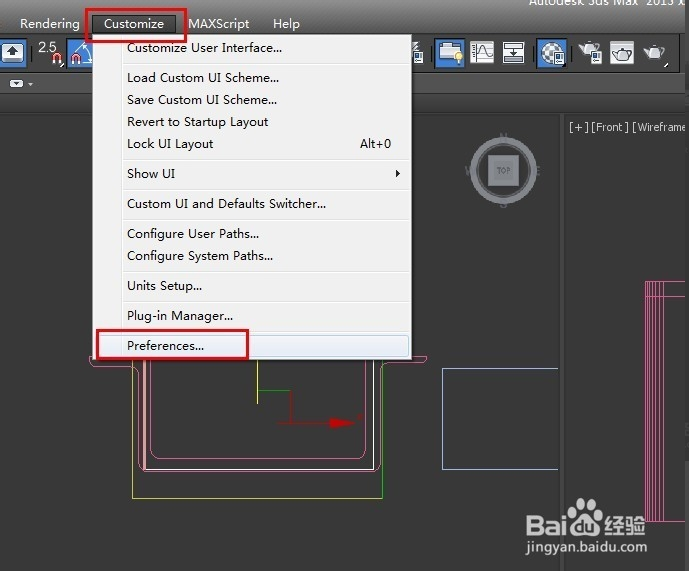
Task: Open the MAXScript menu
Action: [x=219, y=23]
